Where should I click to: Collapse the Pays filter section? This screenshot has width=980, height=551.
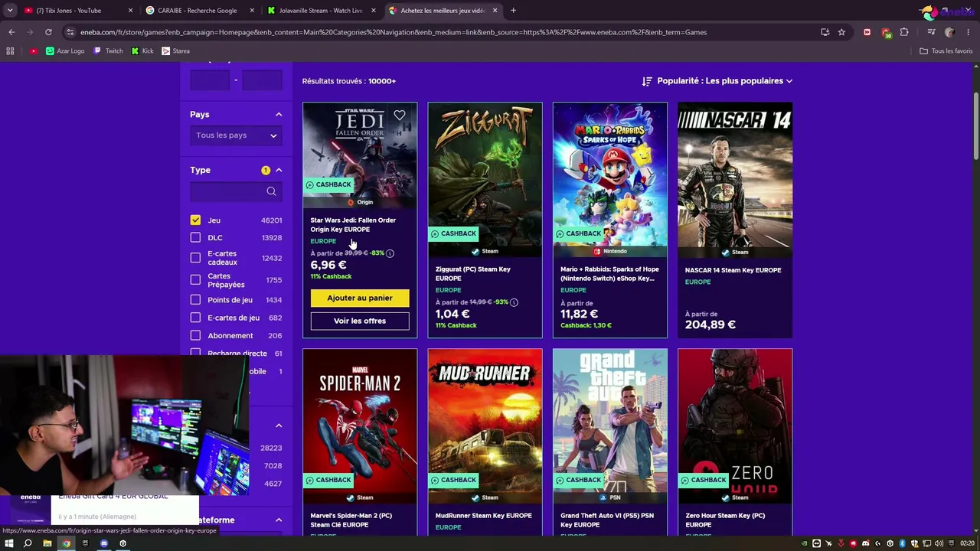pyautogui.click(x=279, y=115)
